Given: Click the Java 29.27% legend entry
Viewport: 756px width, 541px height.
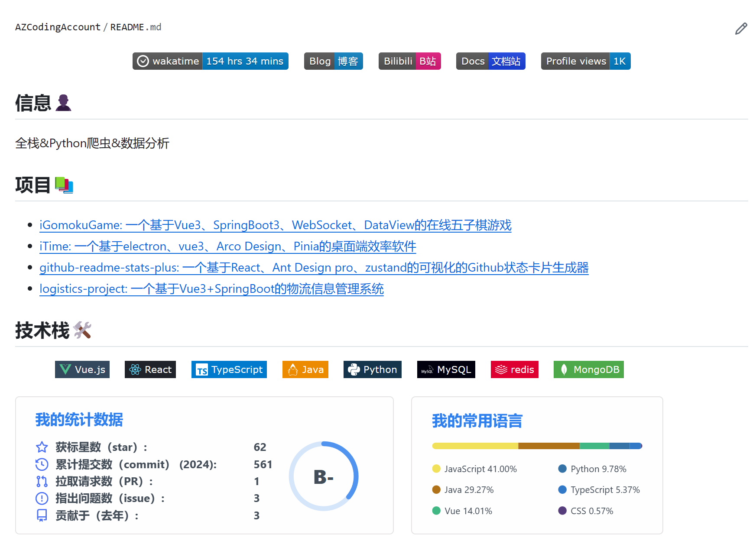Looking at the screenshot, I should tap(463, 490).
